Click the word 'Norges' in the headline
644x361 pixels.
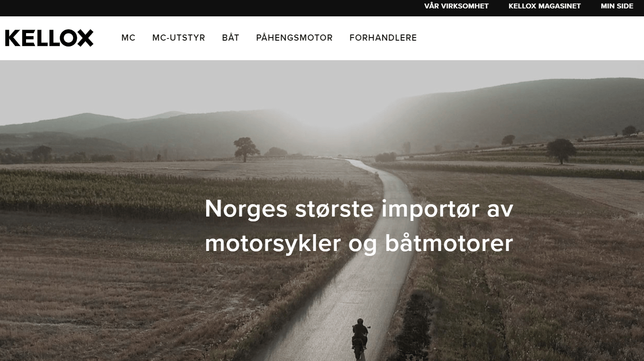[246, 209]
